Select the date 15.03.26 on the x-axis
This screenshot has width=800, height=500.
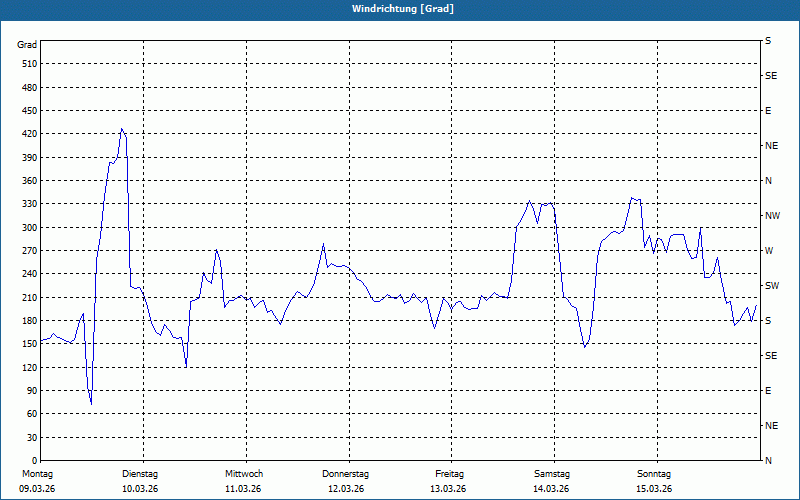654,489
